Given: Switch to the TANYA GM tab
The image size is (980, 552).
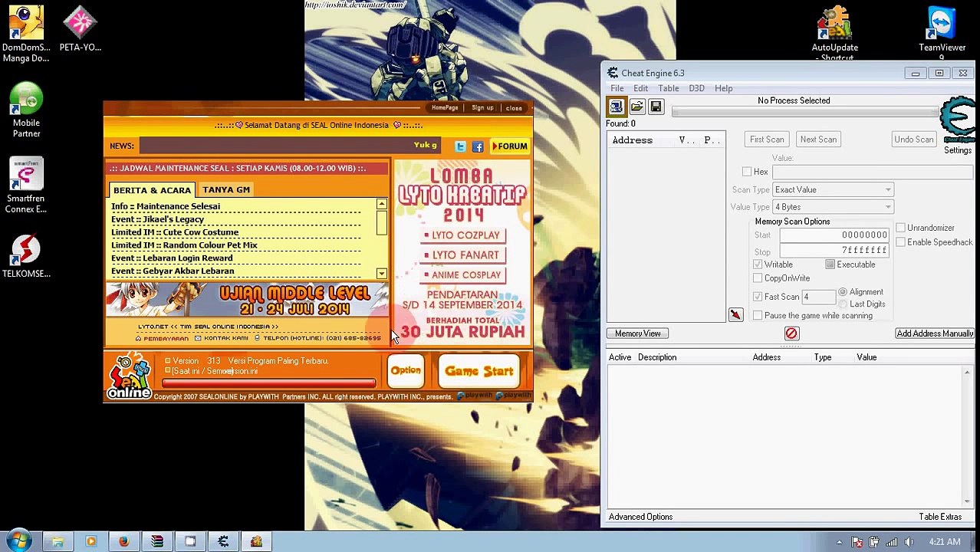Looking at the screenshot, I should (226, 189).
